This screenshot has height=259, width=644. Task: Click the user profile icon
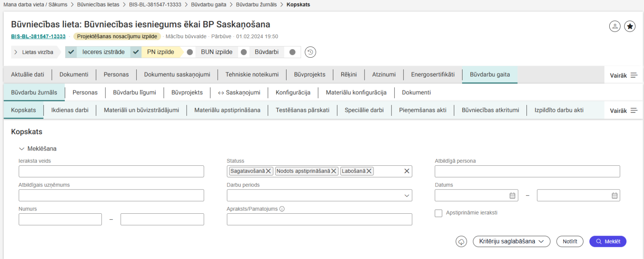click(x=615, y=26)
